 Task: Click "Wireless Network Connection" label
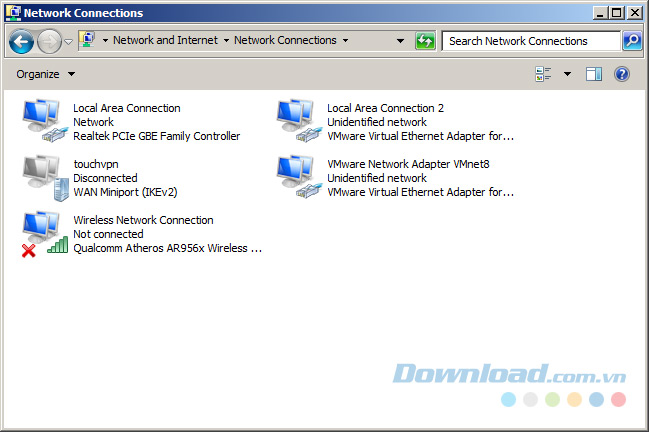[143, 220]
